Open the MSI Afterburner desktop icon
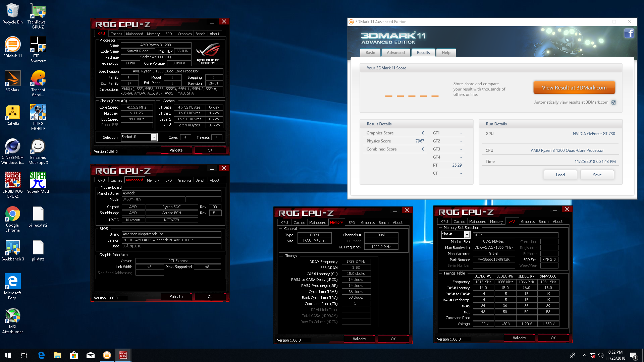The width and height of the screenshot is (644, 362). pyautogui.click(x=12, y=321)
